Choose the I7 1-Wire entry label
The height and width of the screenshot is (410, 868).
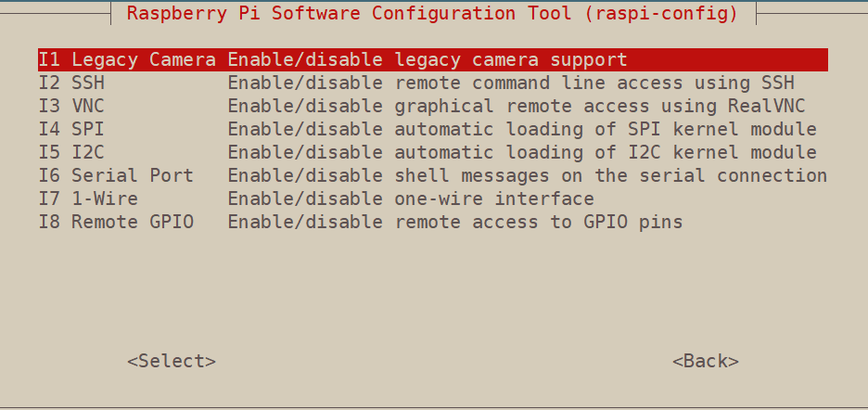[89, 199]
